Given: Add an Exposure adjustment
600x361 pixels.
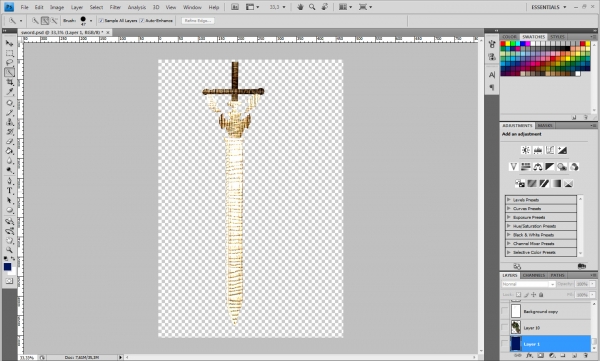Looking at the screenshot, I should [562, 150].
